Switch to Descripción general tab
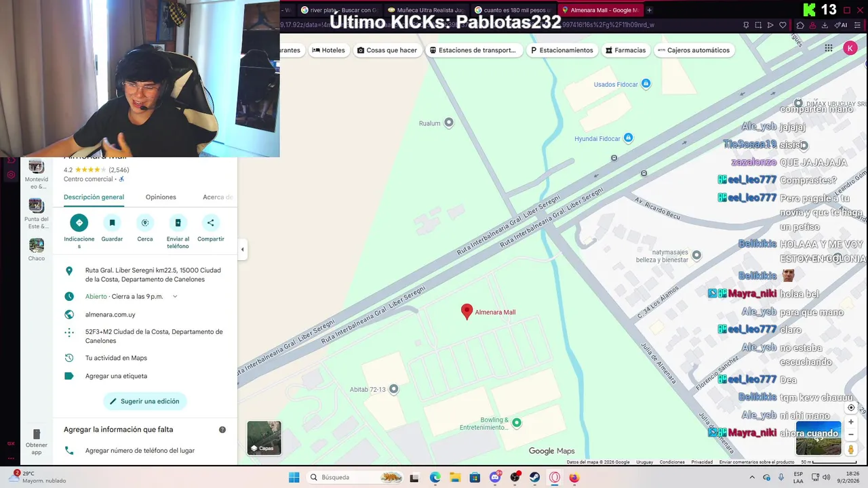Screen dimensions: 868x488 pyautogui.click(x=94, y=197)
